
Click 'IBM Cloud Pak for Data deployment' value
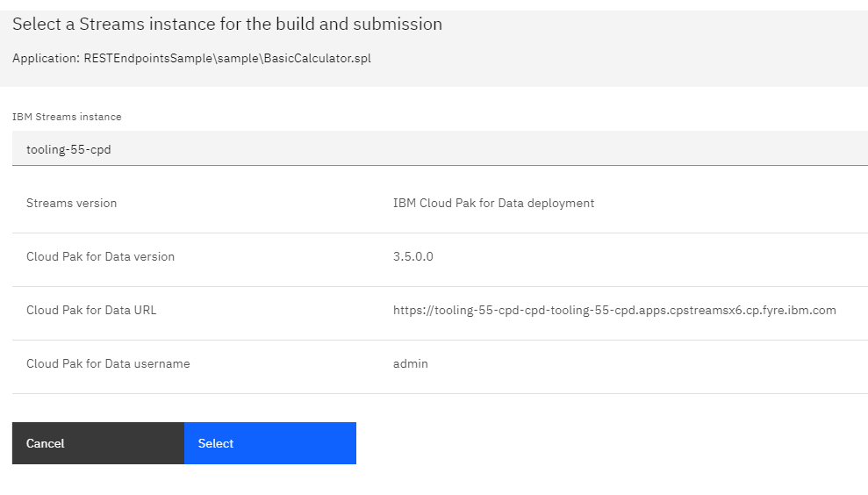(493, 204)
